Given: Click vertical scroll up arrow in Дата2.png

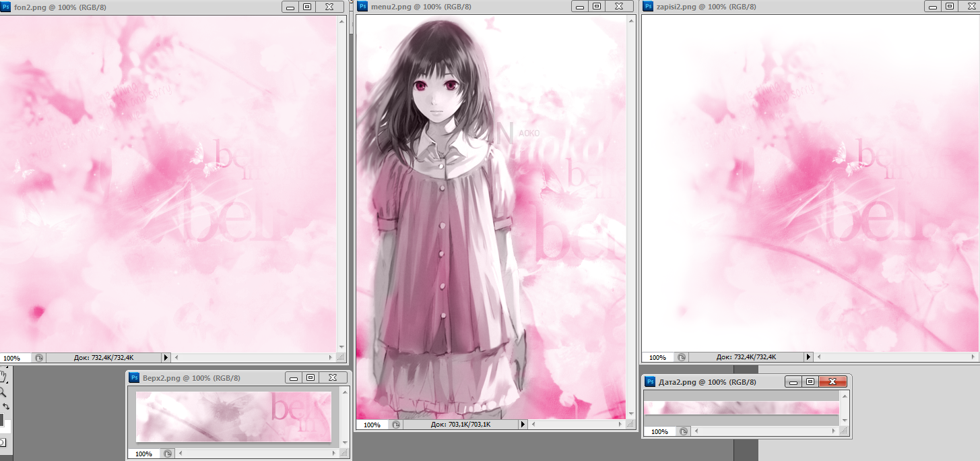Looking at the screenshot, I should [x=845, y=396].
